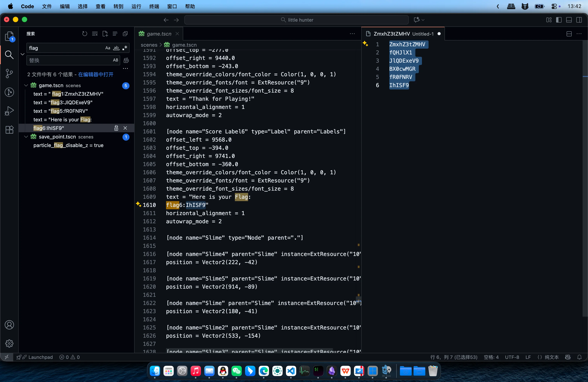Toggle Match Case in the search box
This screenshot has width=588, height=382.
tap(108, 48)
